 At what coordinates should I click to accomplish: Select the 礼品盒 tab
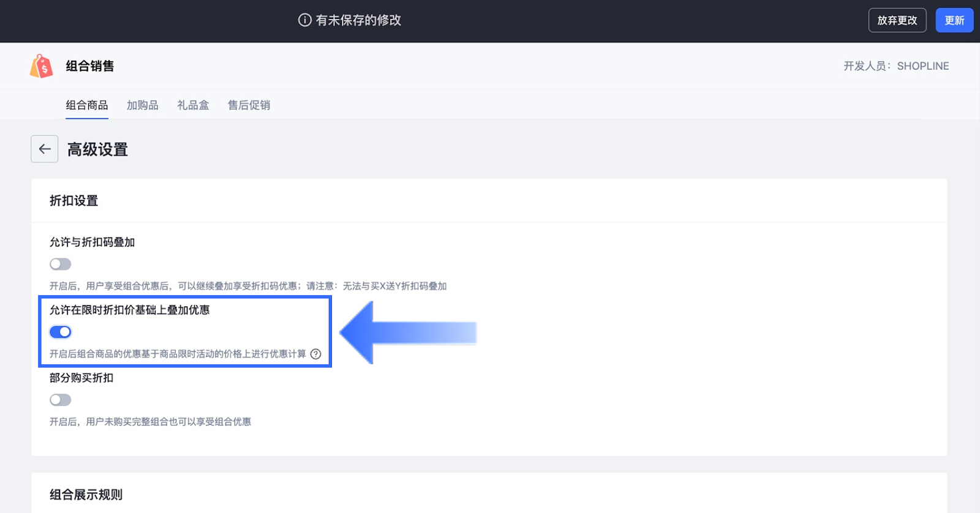point(193,105)
